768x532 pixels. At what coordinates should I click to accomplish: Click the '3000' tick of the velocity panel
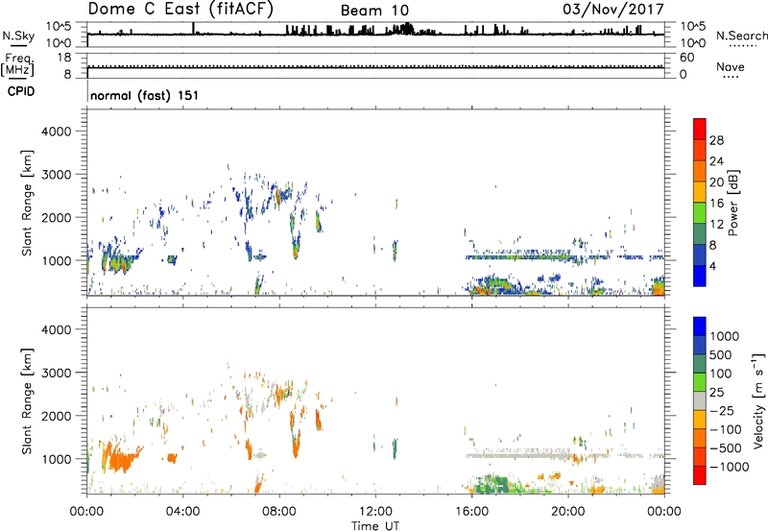(x=57, y=373)
